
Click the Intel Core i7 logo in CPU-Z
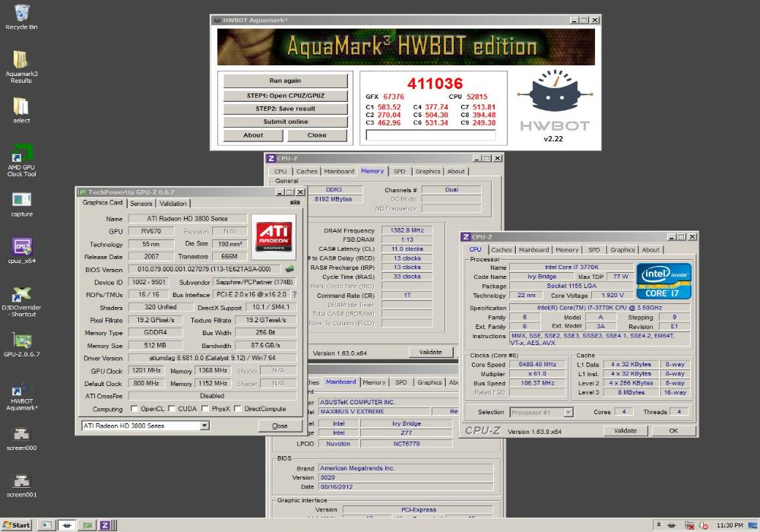(663, 281)
